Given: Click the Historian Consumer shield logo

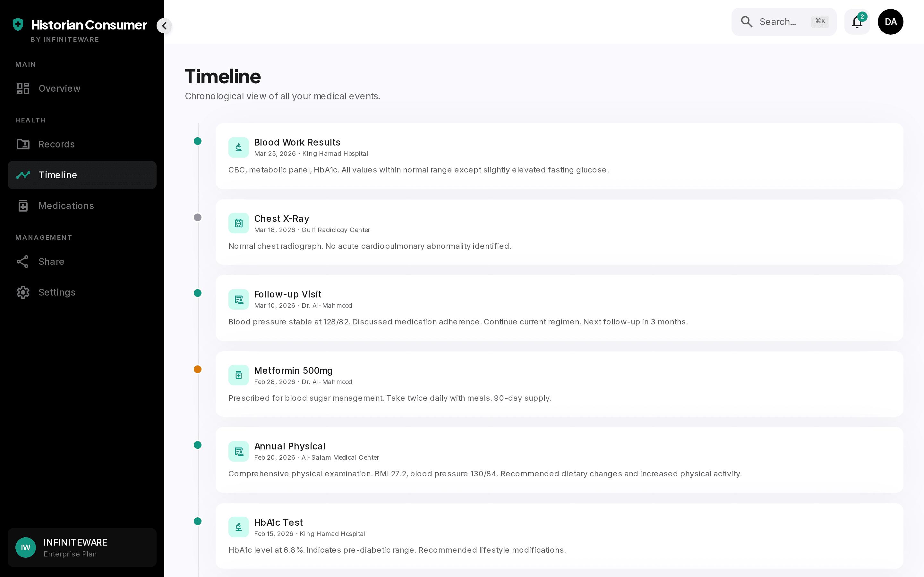Looking at the screenshot, I should (18, 24).
